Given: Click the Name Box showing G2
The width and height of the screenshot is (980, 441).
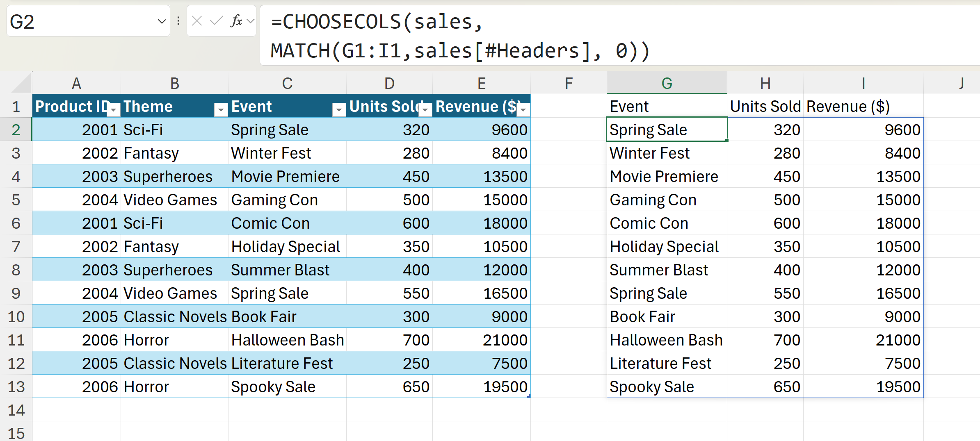Looking at the screenshot, I should 78,21.
